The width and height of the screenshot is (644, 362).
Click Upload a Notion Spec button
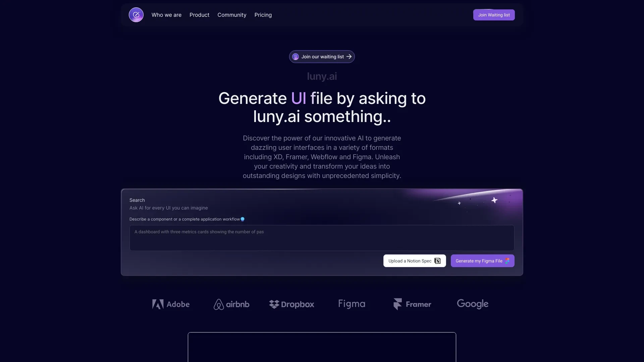tap(415, 261)
